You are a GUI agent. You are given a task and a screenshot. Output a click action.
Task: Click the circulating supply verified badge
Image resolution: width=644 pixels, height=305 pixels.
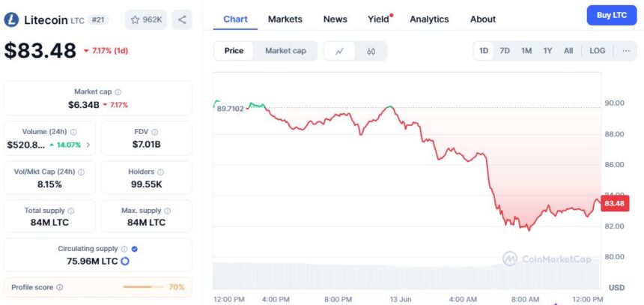pyautogui.click(x=134, y=248)
